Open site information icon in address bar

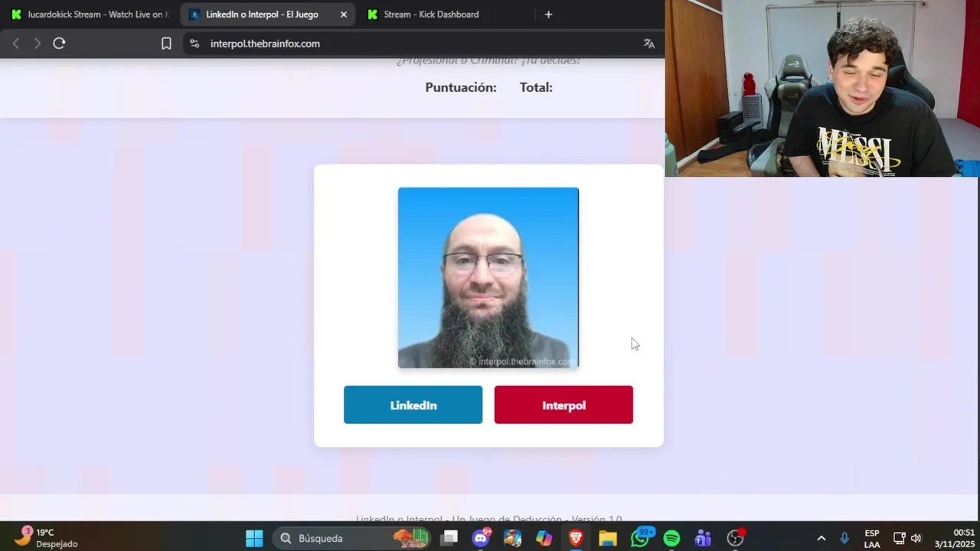tap(194, 44)
